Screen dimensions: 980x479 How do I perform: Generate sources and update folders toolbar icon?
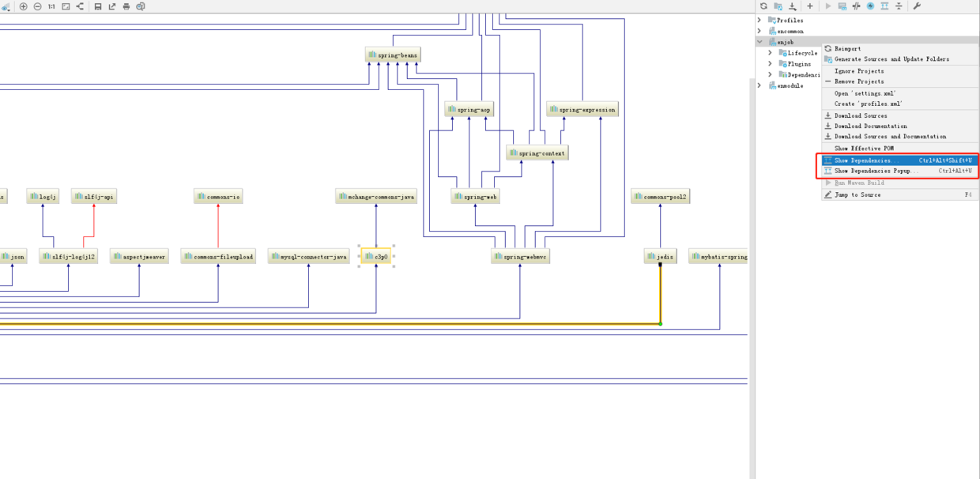pyautogui.click(x=778, y=6)
